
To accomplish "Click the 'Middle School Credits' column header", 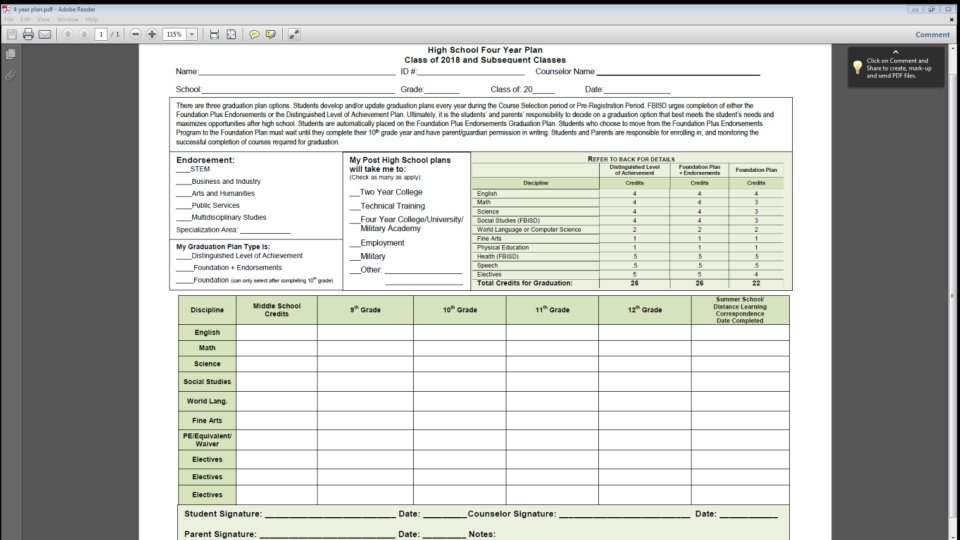I will (x=277, y=310).
